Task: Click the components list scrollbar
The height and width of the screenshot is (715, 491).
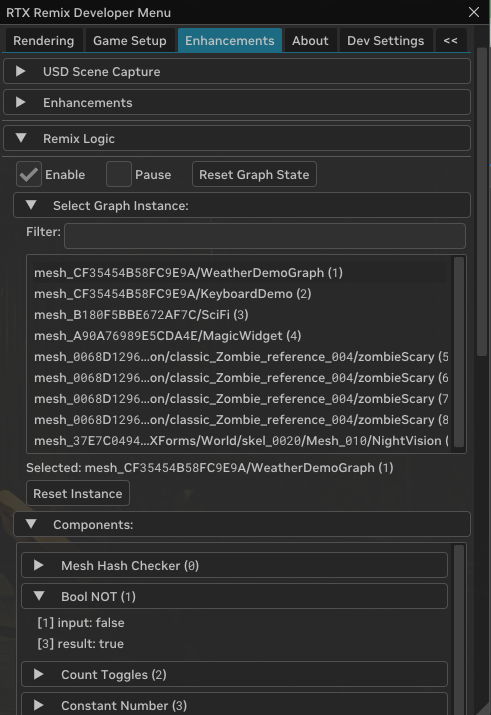Action: click(x=459, y=629)
